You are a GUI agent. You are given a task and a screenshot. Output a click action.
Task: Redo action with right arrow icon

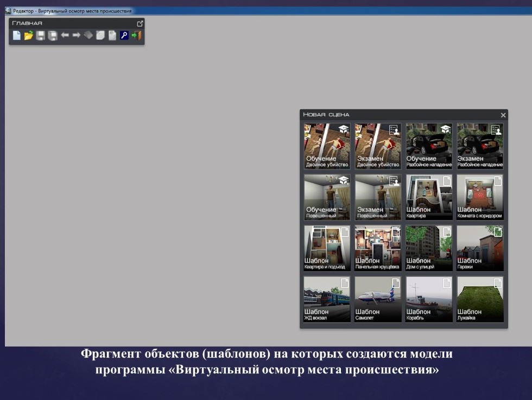[x=75, y=35]
